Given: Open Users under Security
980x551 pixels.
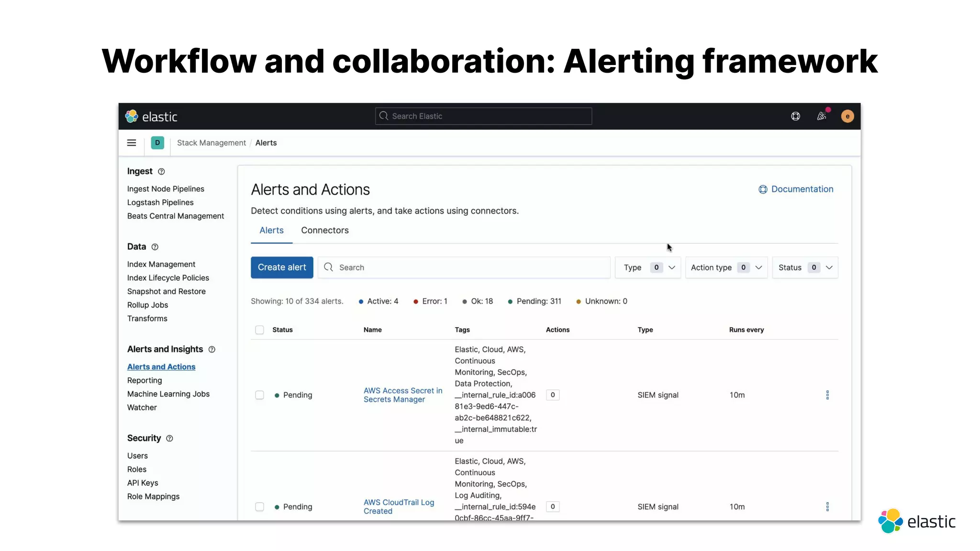Looking at the screenshot, I should pos(137,456).
